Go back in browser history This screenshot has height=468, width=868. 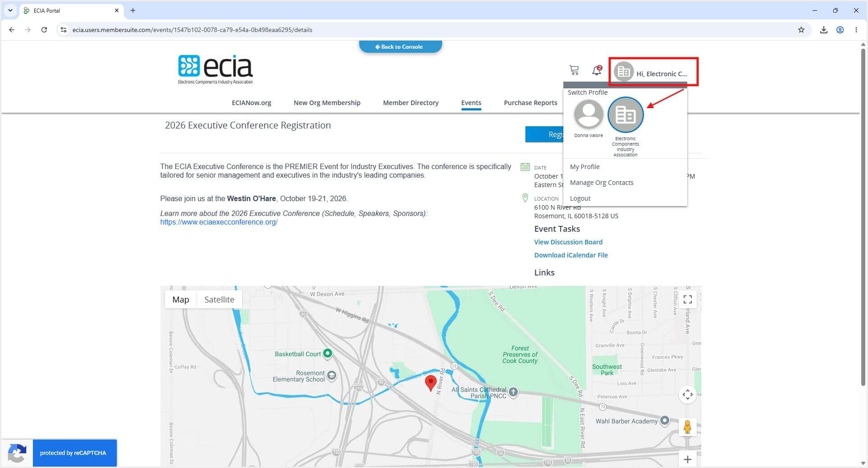coord(12,30)
